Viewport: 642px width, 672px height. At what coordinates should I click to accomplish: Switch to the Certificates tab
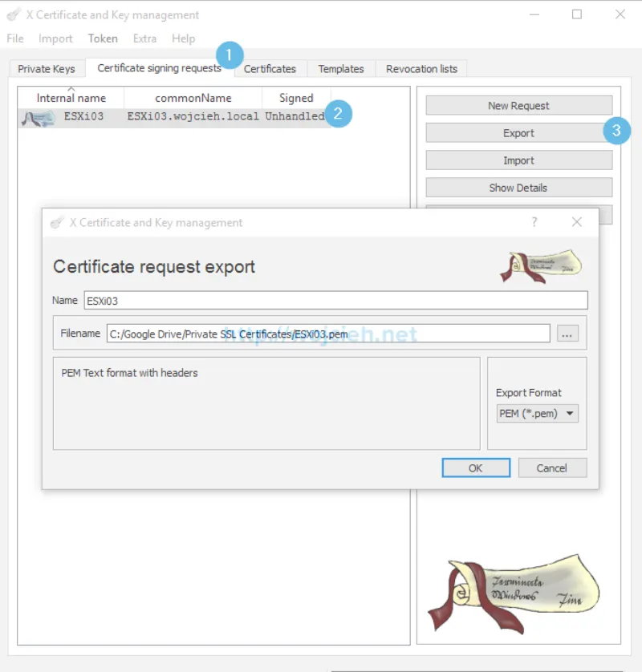click(270, 69)
